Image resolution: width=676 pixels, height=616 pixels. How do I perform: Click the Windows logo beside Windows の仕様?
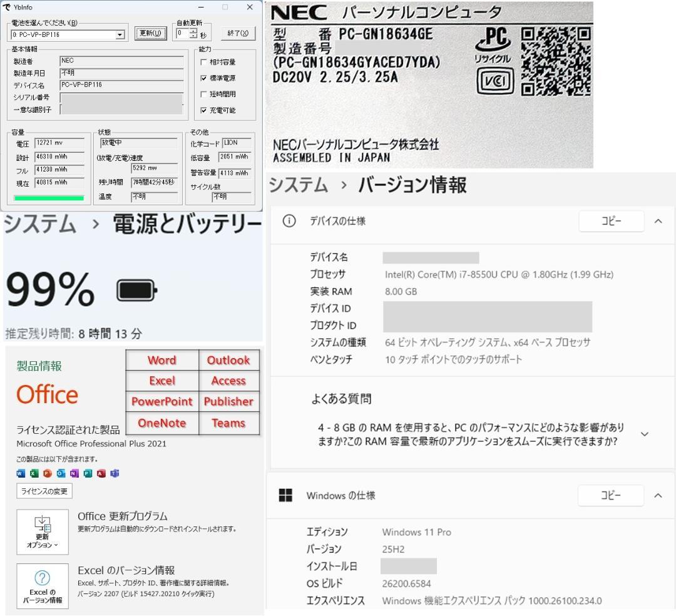[x=286, y=495]
